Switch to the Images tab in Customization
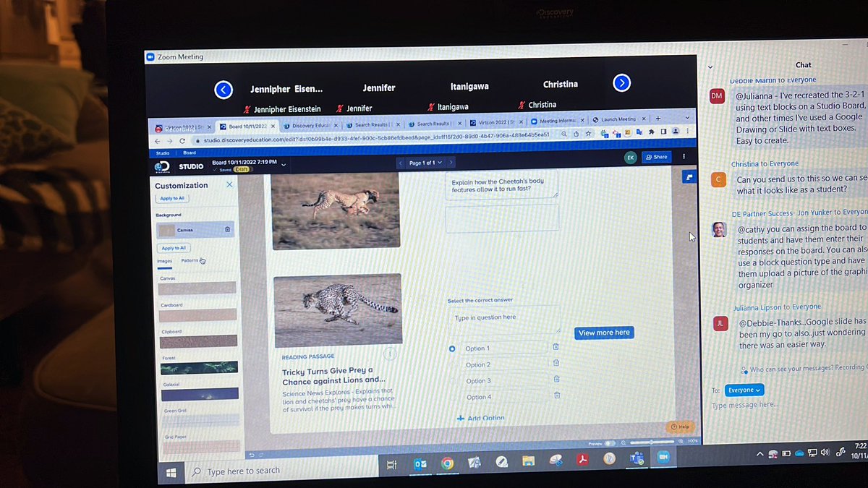 coord(164,261)
